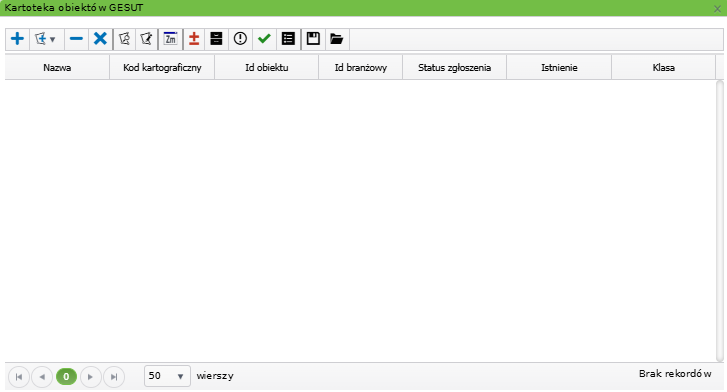Click the blue X clear-all icon
The height and width of the screenshot is (392, 727).
point(100,39)
